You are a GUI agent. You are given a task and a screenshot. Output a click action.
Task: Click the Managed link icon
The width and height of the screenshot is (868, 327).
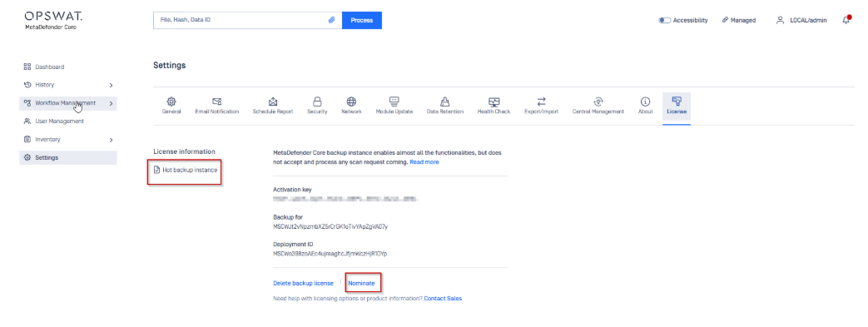[x=725, y=20]
